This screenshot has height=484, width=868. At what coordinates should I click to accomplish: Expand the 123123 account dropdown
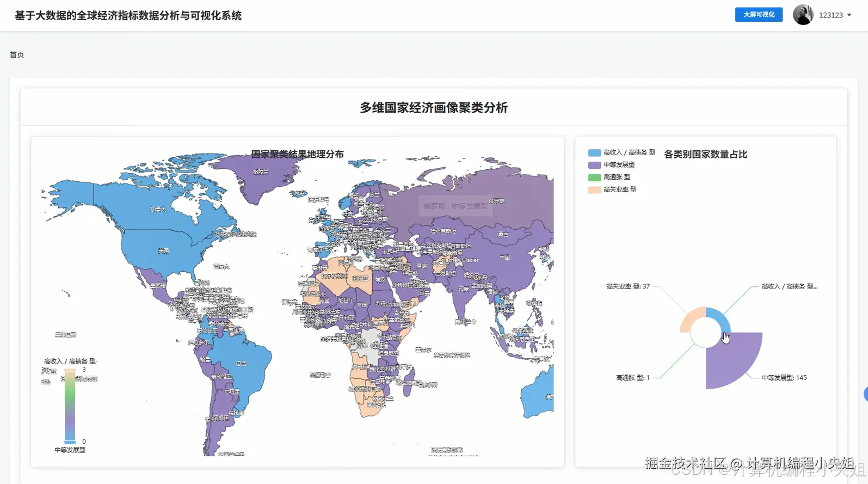pos(835,15)
